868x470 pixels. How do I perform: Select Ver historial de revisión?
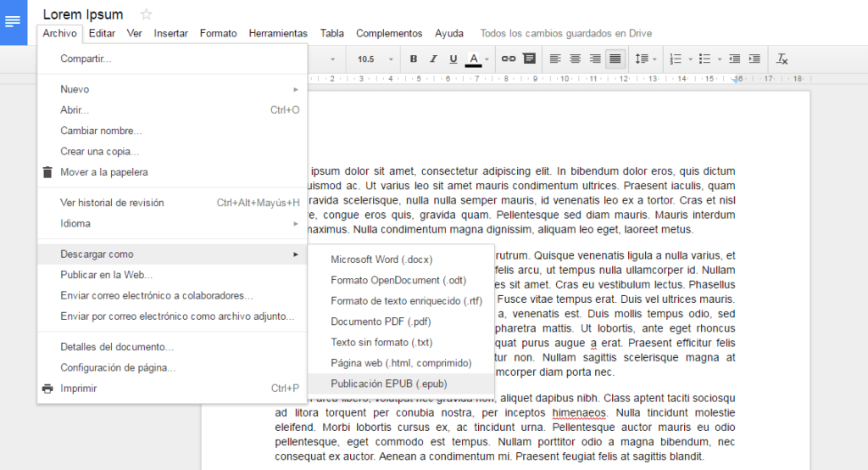(x=172, y=203)
